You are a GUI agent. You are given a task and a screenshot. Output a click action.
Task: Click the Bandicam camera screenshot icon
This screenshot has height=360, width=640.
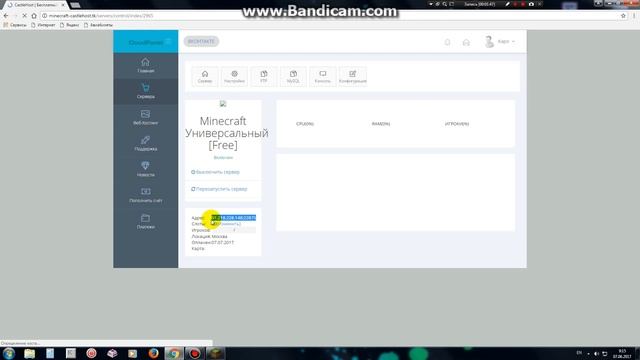(531, 4)
